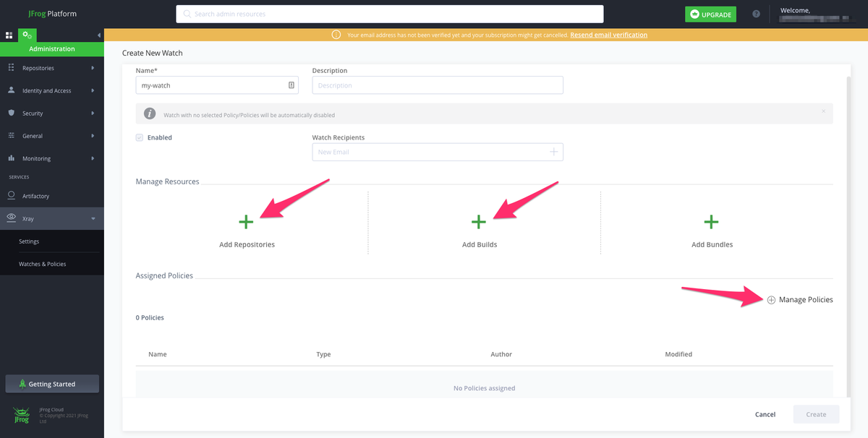The width and height of the screenshot is (868, 438).
Task: Click the Administration gear icon tab
Action: click(x=27, y=35)
